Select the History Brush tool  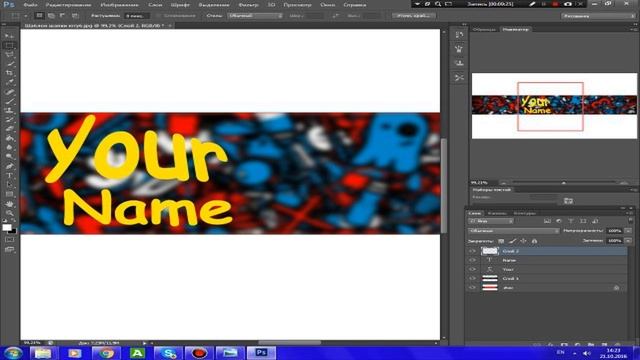click(x=9, y=120)
